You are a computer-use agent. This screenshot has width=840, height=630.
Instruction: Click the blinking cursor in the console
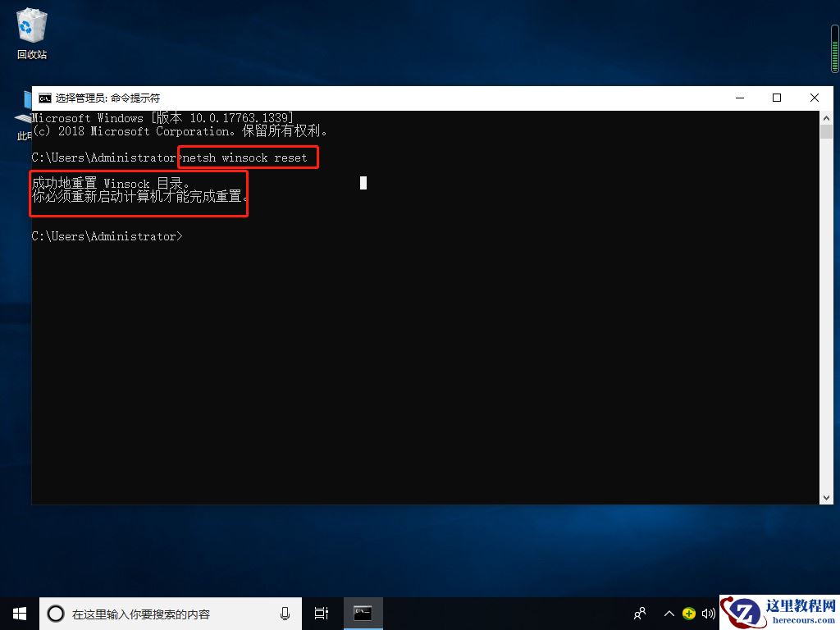(363, 183)
